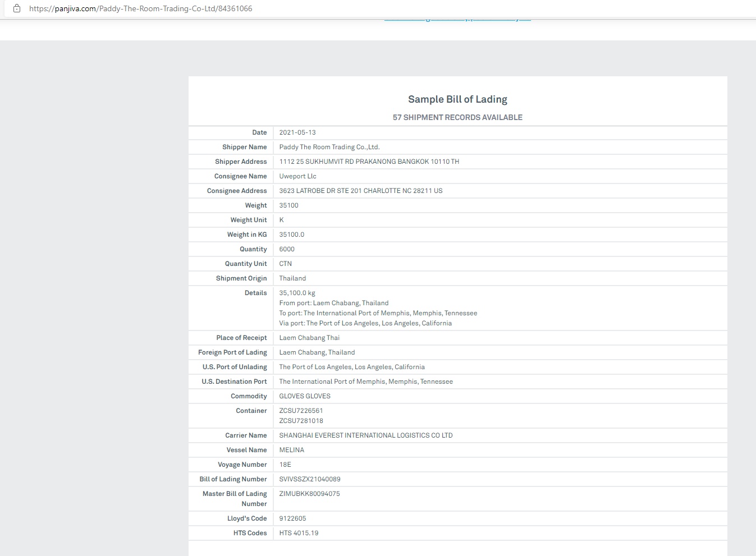Screen dimensions: 756x556
Task: Click carrier name Shanghai Everest International Logistics
Action: [x=366, y=435]
